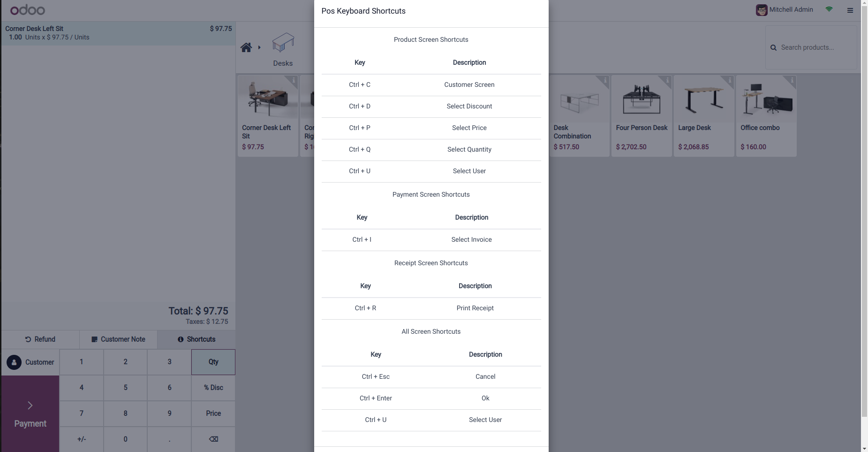Click the Search products field
This screenshot has width=868, height=452.
[x=816, y=47]
